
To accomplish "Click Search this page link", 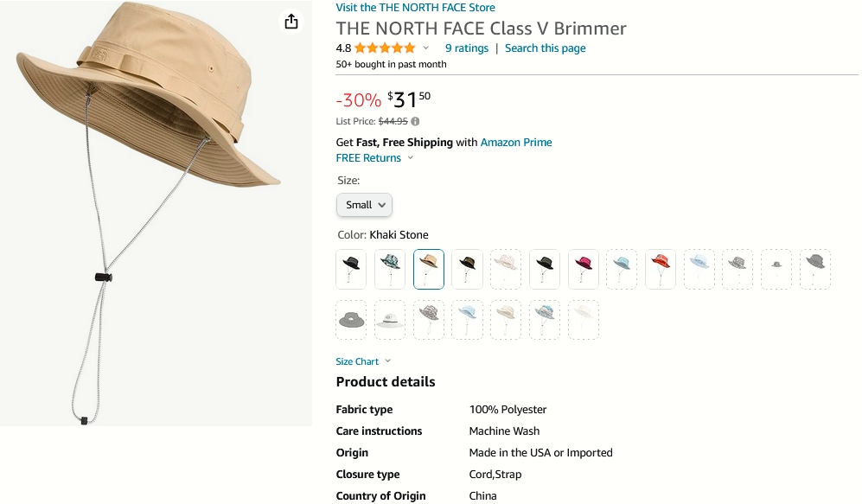I will pyautogui.click(x=546, y=48).
